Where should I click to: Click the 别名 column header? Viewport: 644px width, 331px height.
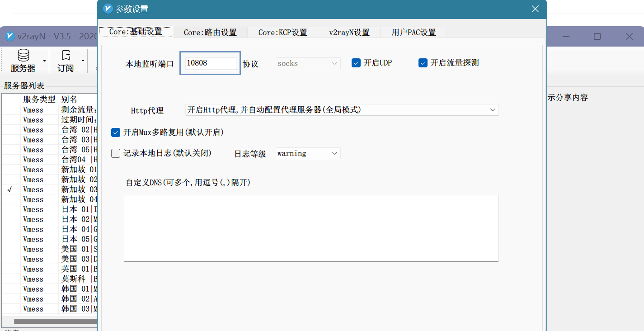pos(78,99)
